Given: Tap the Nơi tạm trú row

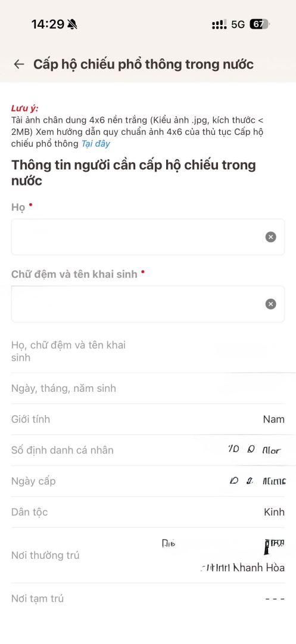Looking at the screenshot, I should (x=148, y=599).
